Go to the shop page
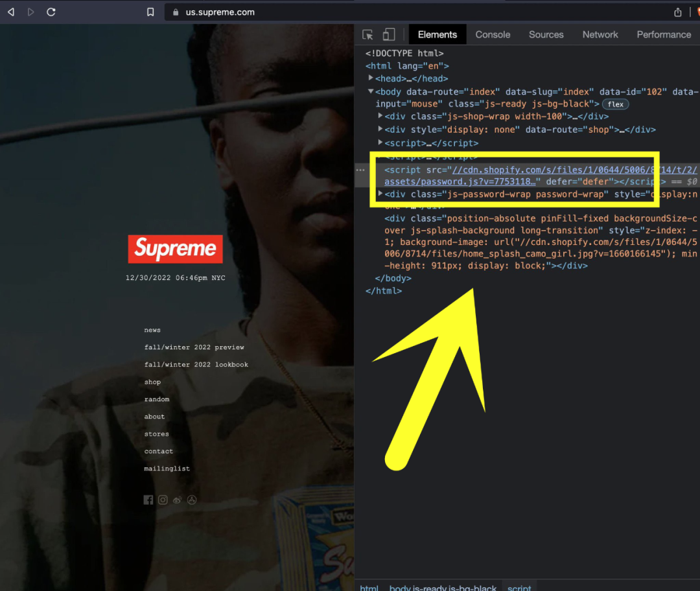The width and height of the screenshot is (700, 591). pos(153,382)
